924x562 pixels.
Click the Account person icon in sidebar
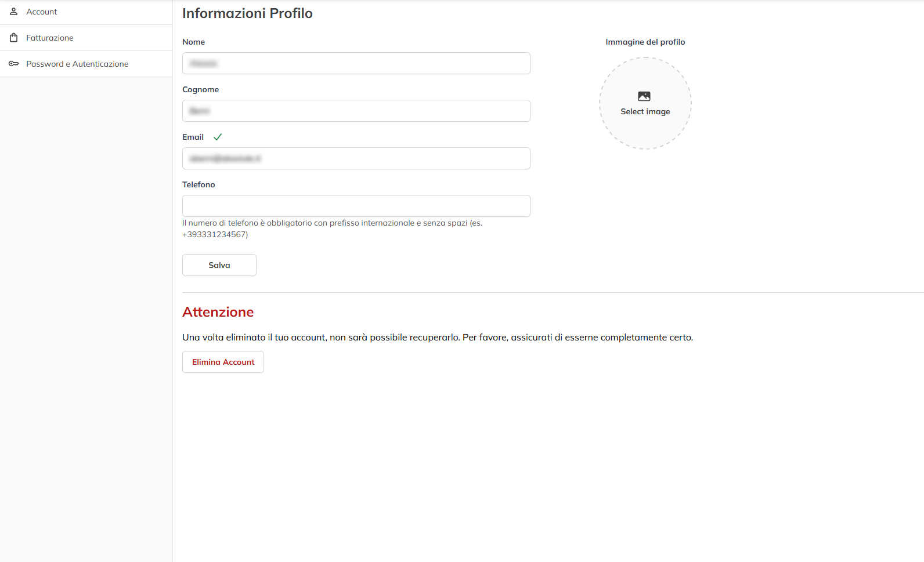[x=14, y=12]
